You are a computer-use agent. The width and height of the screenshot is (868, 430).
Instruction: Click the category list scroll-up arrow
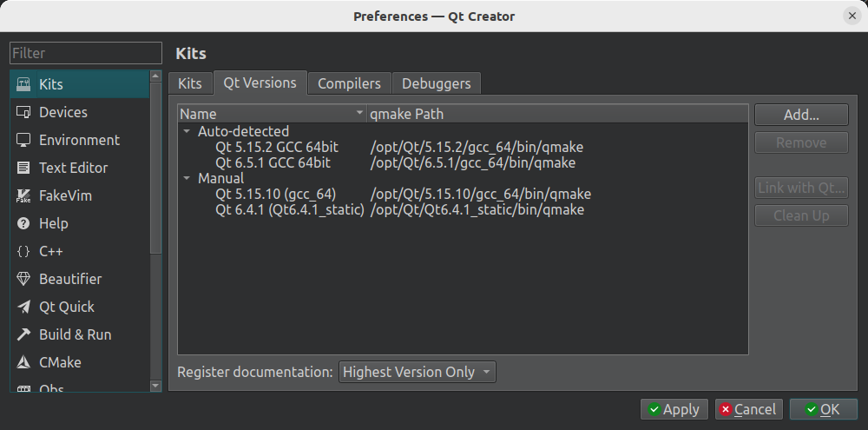[155, 76]
